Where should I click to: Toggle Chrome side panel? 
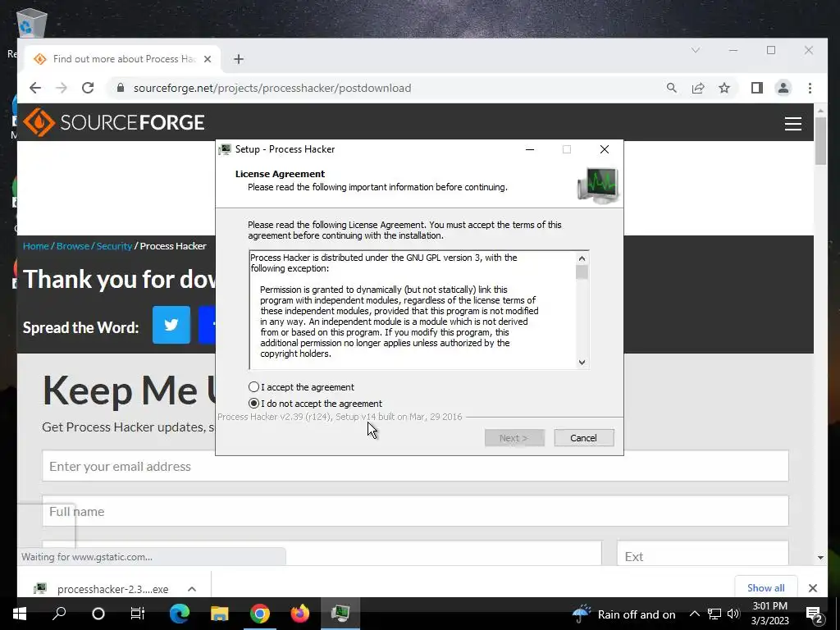click(x=756, y=88)
